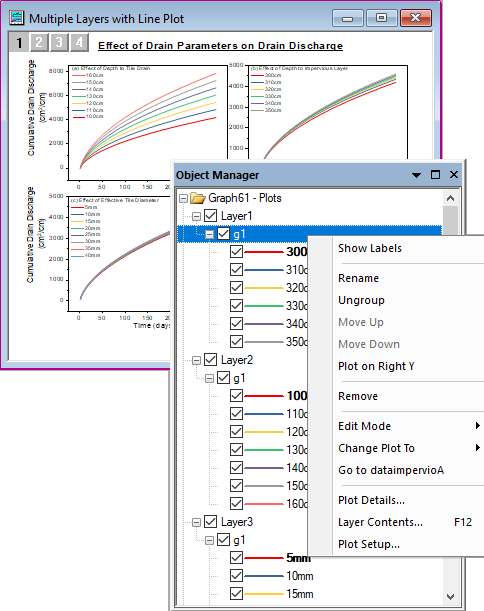
Task: Click the Graph61 Plots folder icon
Action: (x=198, y=198)
